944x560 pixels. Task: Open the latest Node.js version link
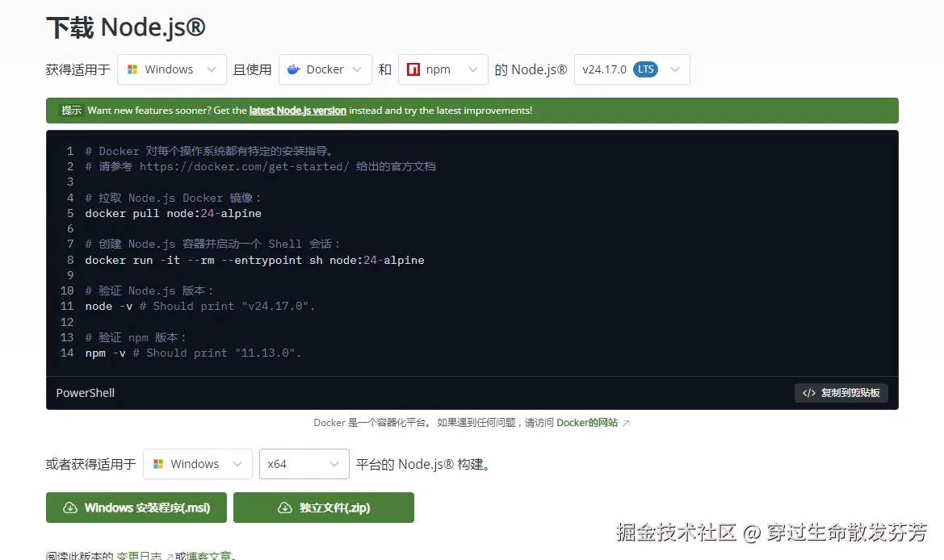pyautogui.click(x=297, y=110)
